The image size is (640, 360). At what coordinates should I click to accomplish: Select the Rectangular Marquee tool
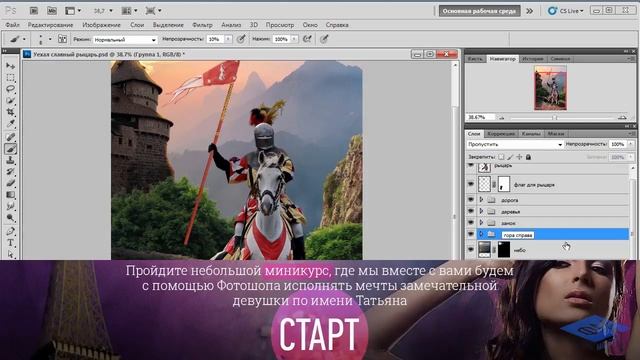(x=11, y=77)
